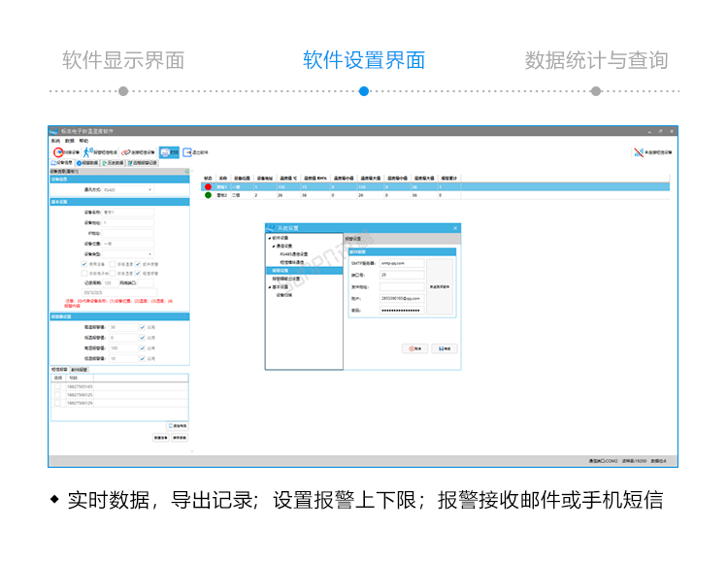This screenshot has width=728, height=562.
Task: Click the red circle scan devices icon
Action: [58, 152]
